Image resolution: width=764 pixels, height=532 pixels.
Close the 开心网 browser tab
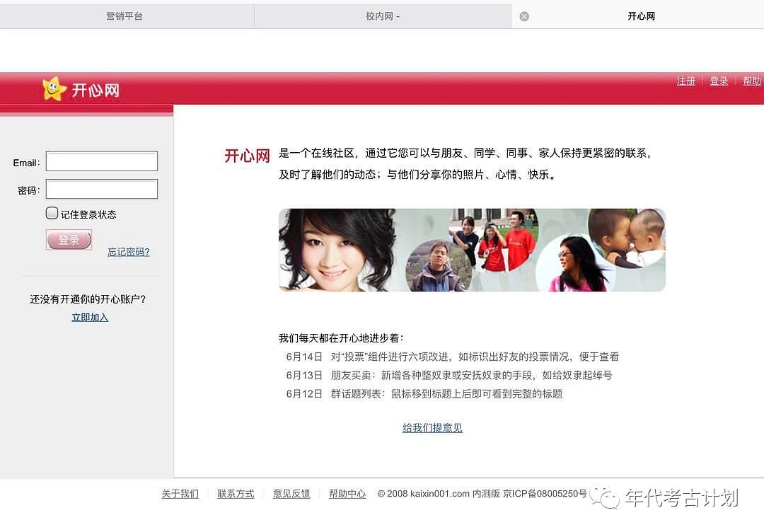pyautogui.click(x=524, y=16)
